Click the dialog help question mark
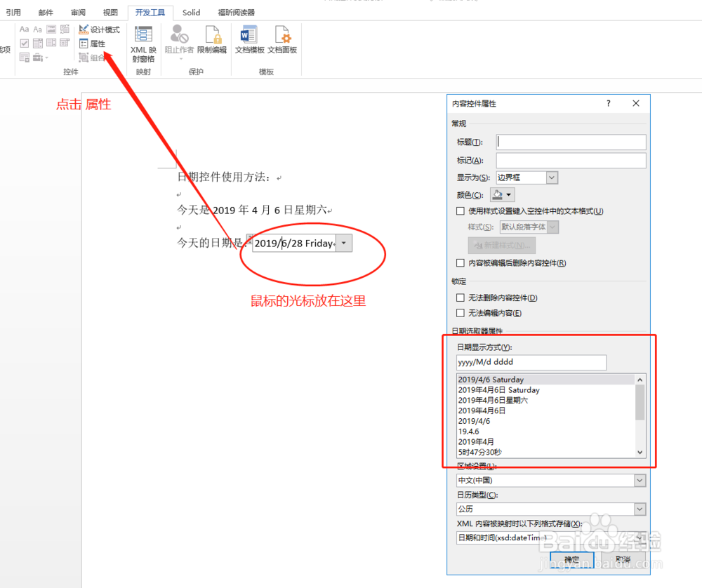 [x=608, y=103]
